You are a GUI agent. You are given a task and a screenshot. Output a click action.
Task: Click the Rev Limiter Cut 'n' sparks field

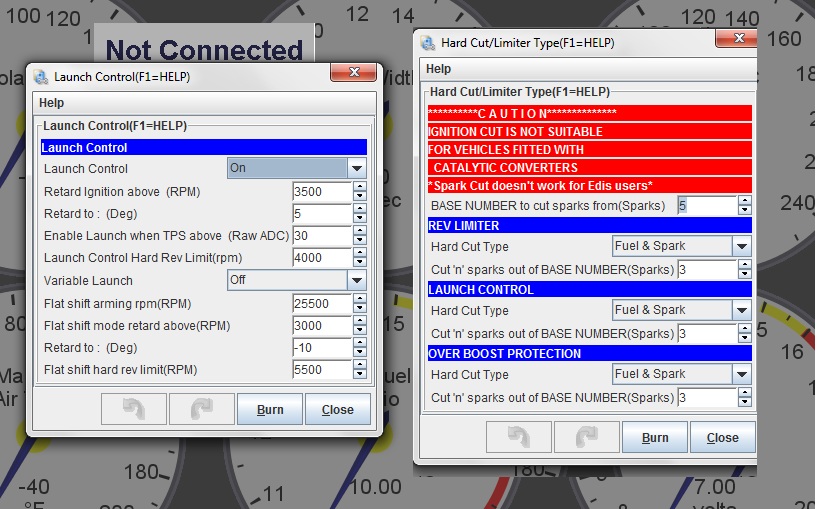pos(707,270)
